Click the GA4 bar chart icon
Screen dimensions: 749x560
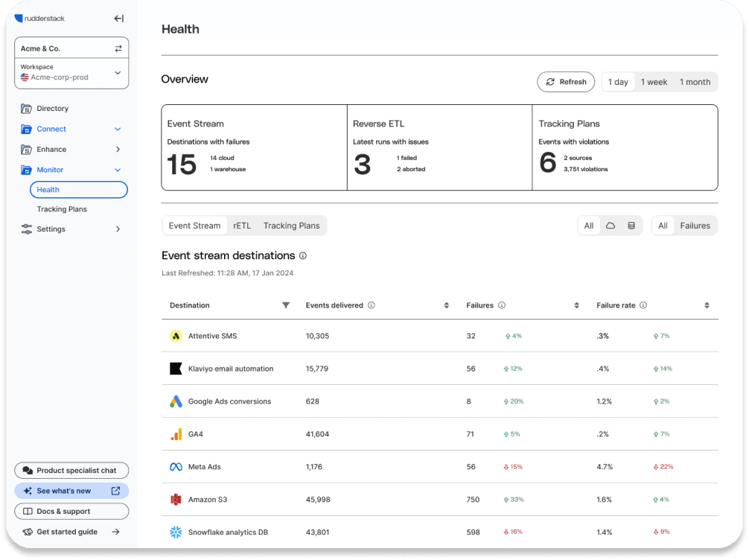[x=176, y=434]
